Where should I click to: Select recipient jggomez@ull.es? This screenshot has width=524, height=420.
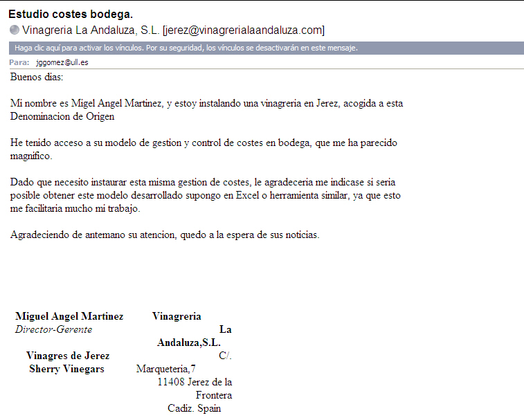tap(62, 62)
